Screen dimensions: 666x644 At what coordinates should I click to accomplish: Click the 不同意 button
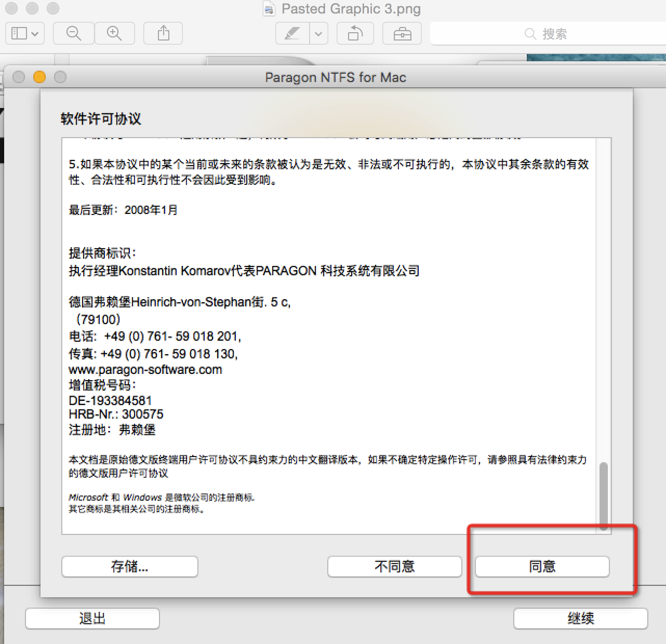pos(395,567)
